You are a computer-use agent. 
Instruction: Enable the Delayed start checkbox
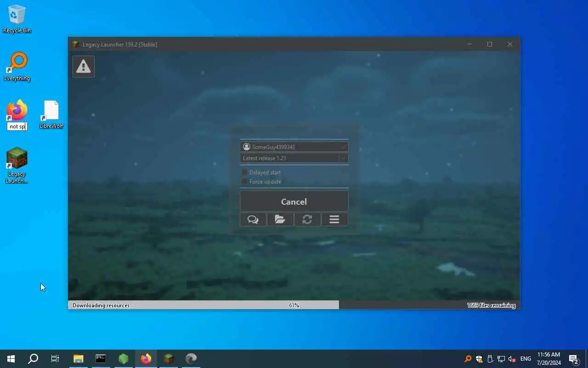tap(244, 172)
